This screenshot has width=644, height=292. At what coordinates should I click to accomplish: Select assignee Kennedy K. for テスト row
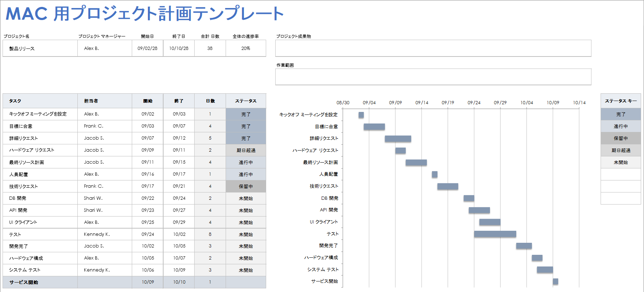[105, 234]
